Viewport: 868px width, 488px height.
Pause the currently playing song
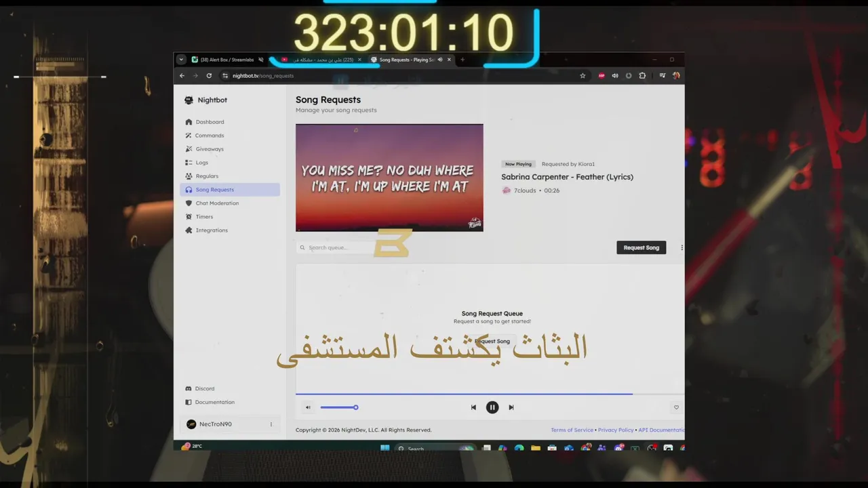[x=492, y=407]
